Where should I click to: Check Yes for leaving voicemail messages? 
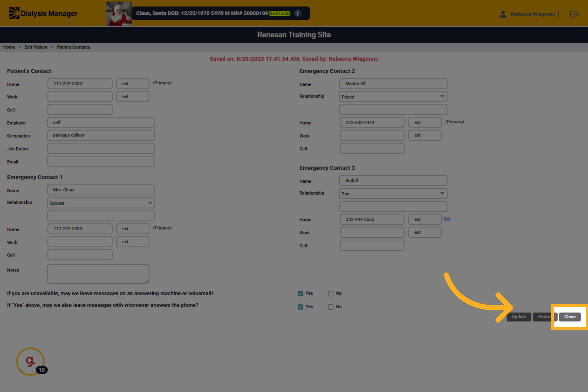(x=300, y=294)
